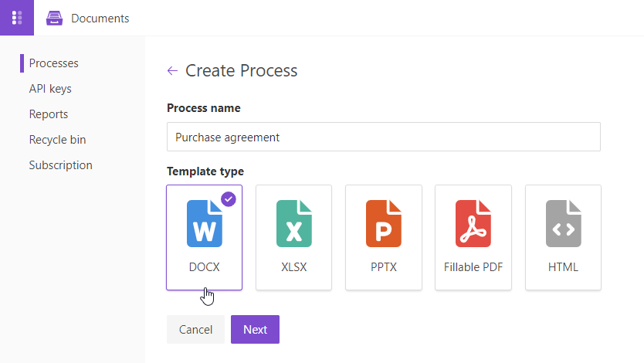
Task: Select the PPTX template type card
Action: [x=384, y=237]
